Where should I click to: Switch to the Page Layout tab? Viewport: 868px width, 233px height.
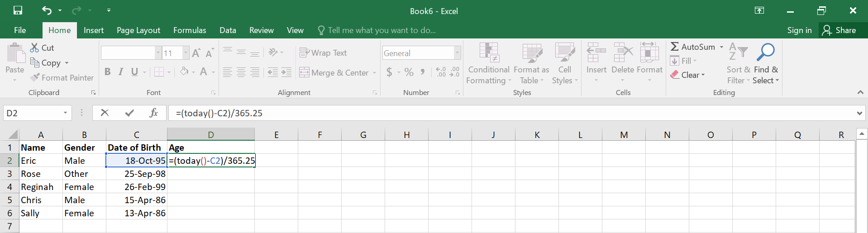click(x=138, y=30)
